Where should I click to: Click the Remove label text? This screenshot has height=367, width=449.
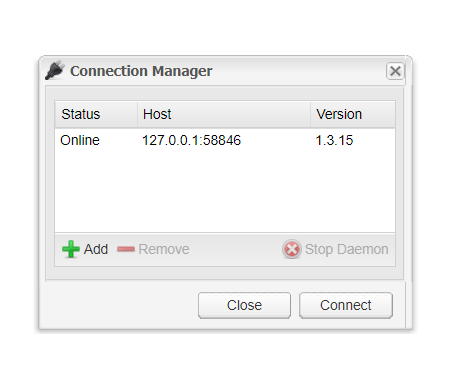click(x=164, y=249)
